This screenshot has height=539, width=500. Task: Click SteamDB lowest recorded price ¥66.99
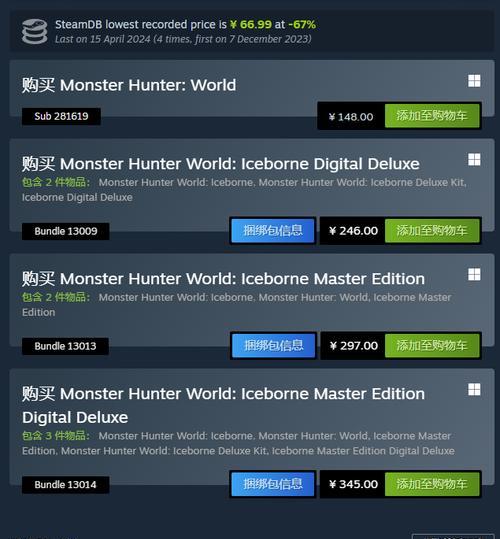(251, 24)
